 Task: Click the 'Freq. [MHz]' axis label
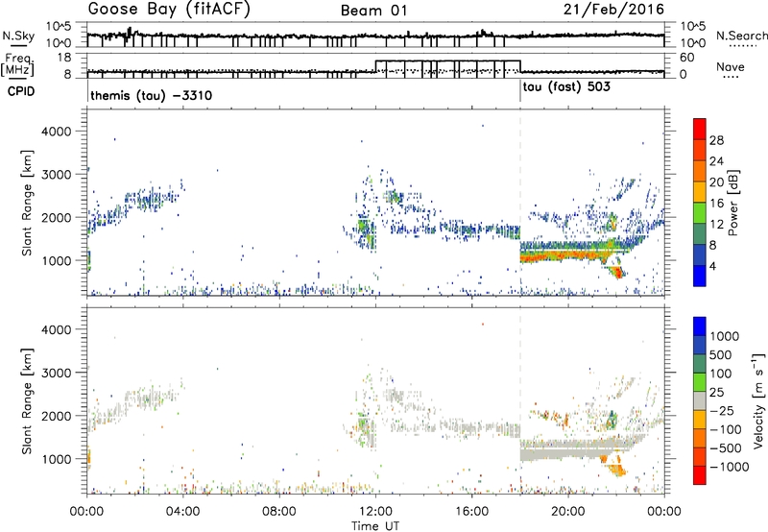pyautogui.click(x=17, y=64)
